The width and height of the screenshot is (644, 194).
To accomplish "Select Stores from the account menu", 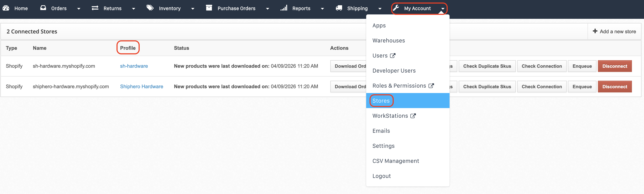I will [381, 101].
